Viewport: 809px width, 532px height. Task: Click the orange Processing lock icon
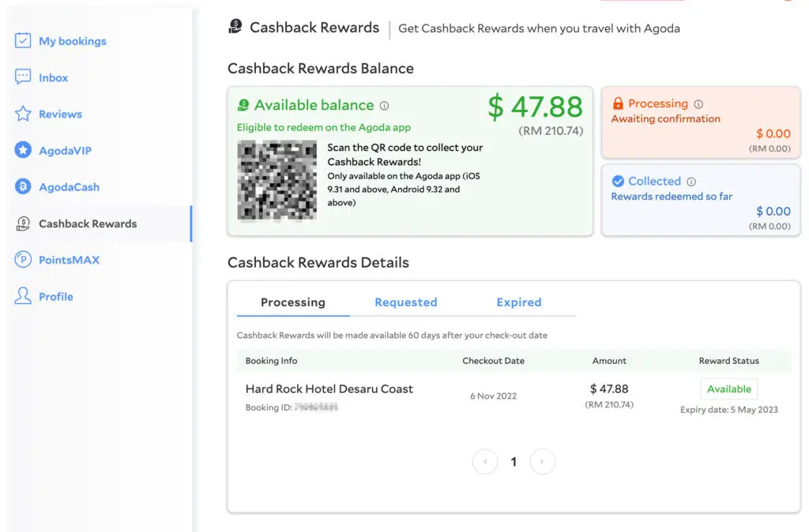point(618,103)
